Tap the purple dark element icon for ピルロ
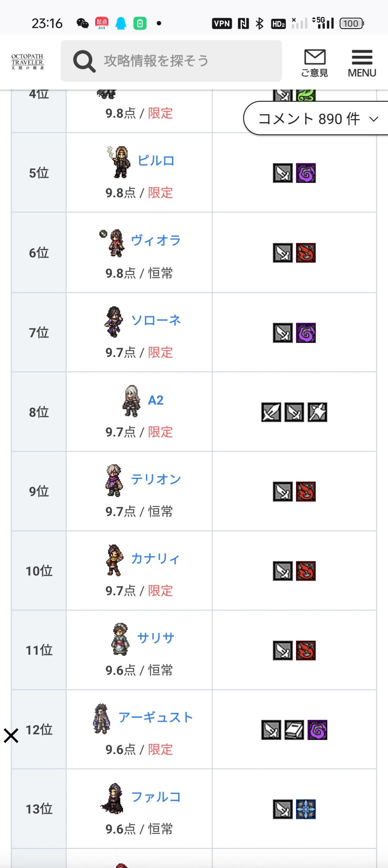This screenshot has height=868, width=388. 306,173
